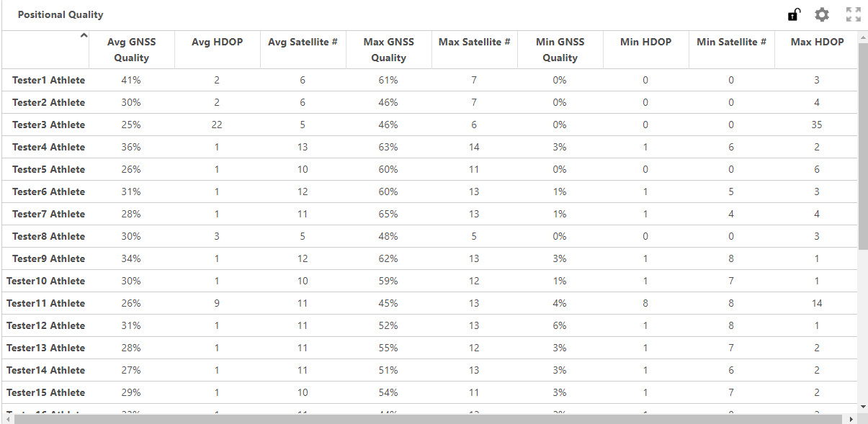
Task: Click the horizontal scrollbar left arrow
Action: click(8, 419)
